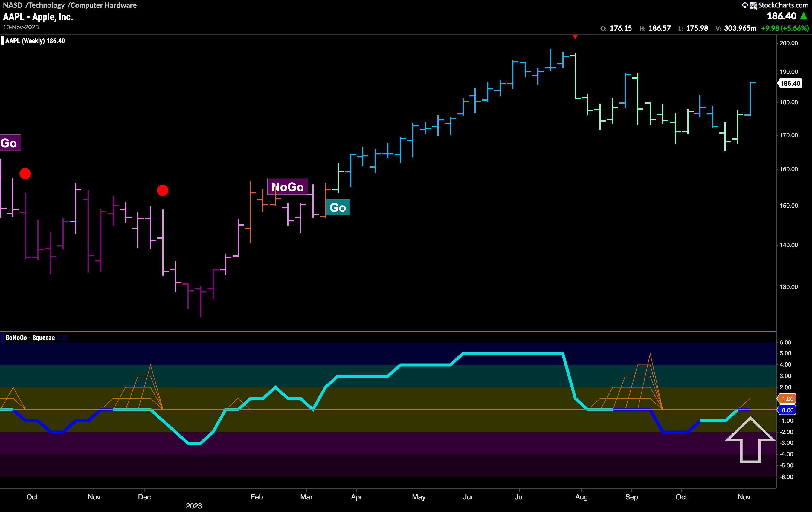The width and height of the screenshot is (812, 512).
Task: Click the 200.00 price axis label
Action: point(789,43)
